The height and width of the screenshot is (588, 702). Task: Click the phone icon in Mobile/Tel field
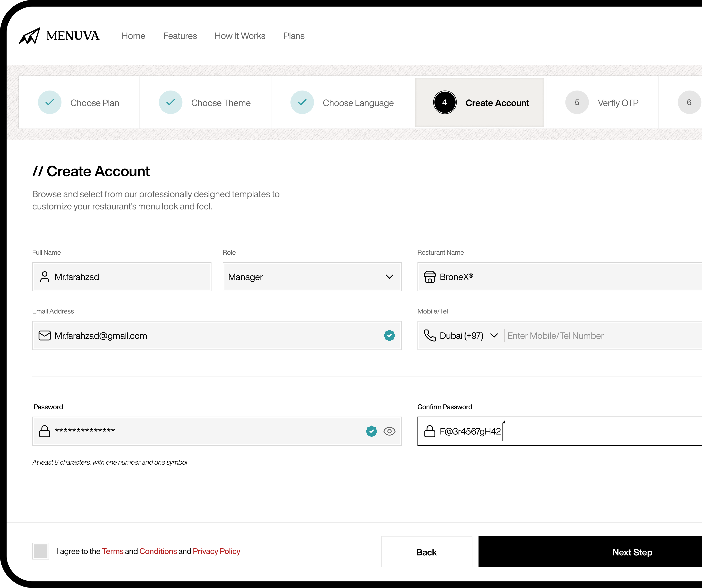coord(430,335)
